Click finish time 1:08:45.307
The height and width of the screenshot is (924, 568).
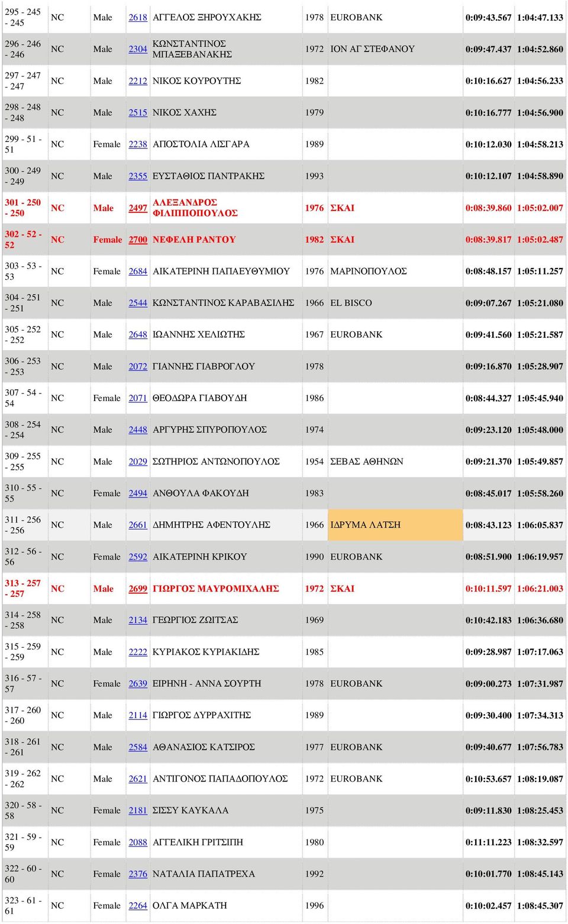(540, 906)
